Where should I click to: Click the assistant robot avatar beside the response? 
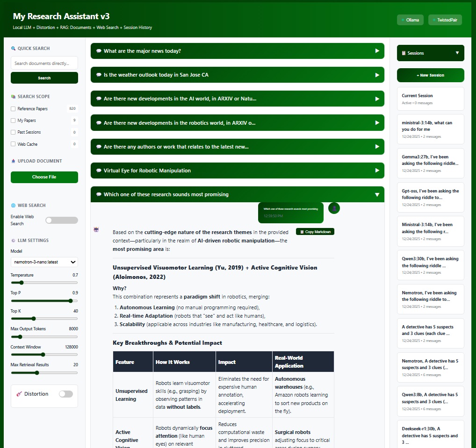(96, 229)
